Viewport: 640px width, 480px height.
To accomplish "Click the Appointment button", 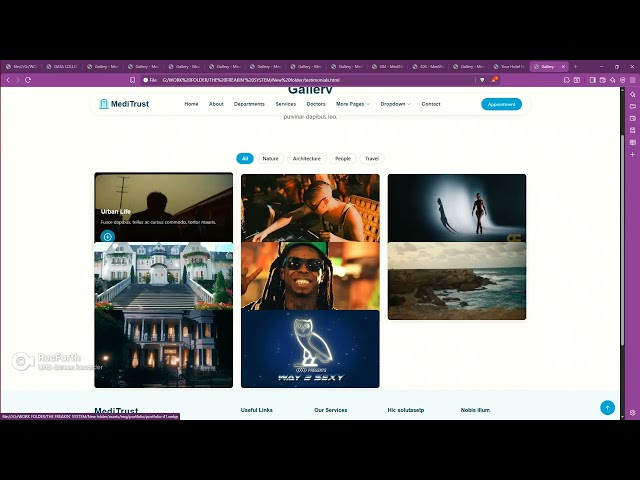I will [502, 104].
